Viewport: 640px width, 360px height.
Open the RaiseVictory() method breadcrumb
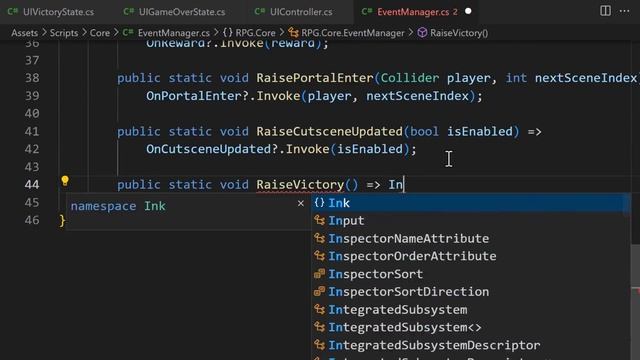point(459,33)
